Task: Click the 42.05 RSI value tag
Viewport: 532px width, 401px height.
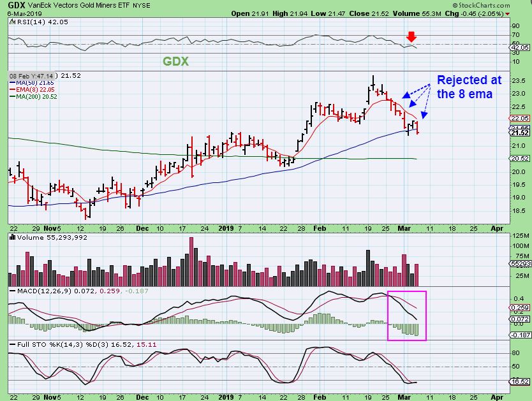Action: (520, 47)
